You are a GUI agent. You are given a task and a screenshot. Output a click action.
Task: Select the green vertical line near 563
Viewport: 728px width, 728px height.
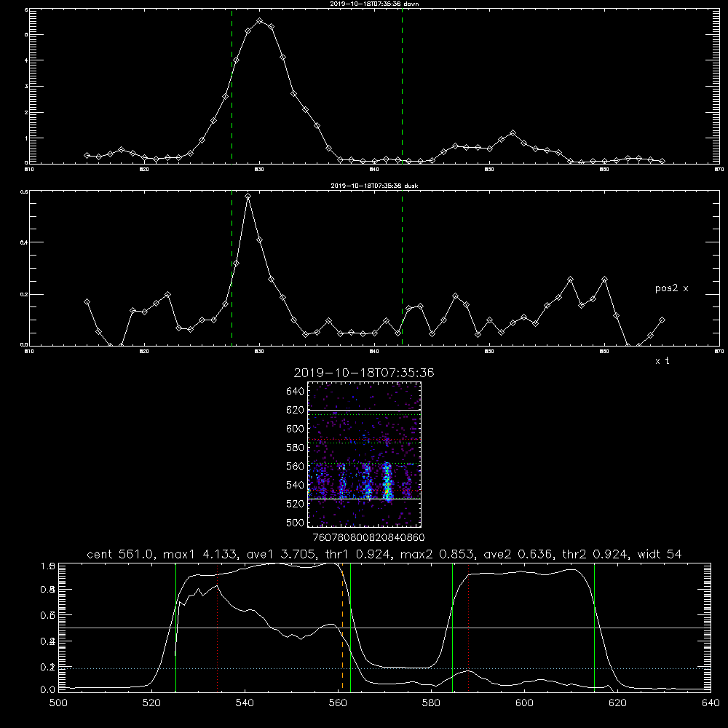351,627
